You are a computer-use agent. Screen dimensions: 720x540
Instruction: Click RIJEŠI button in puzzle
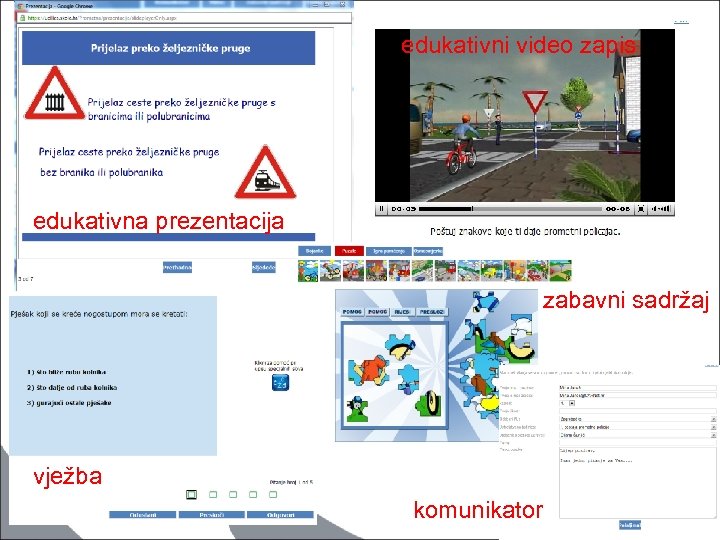pyautogui.click(x=402, y=312)
